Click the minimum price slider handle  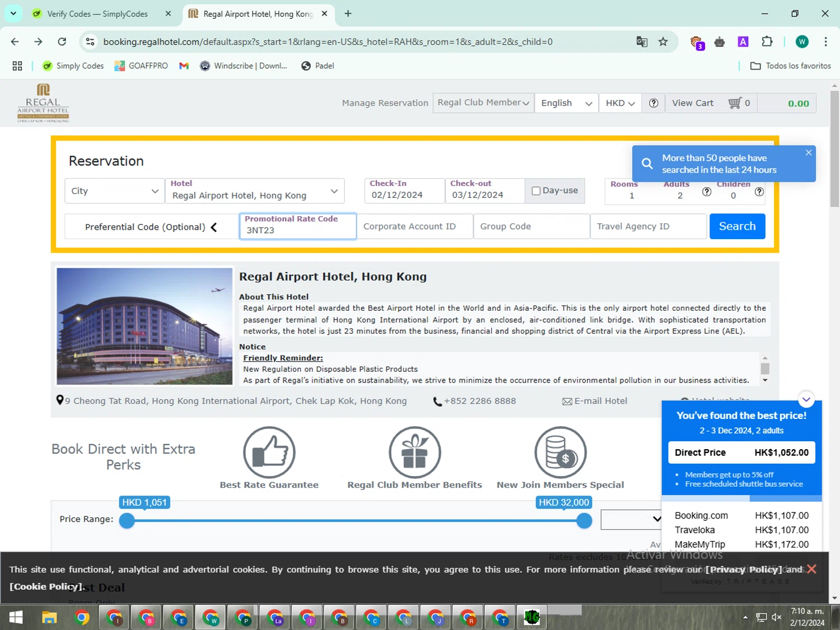point(127,521)
